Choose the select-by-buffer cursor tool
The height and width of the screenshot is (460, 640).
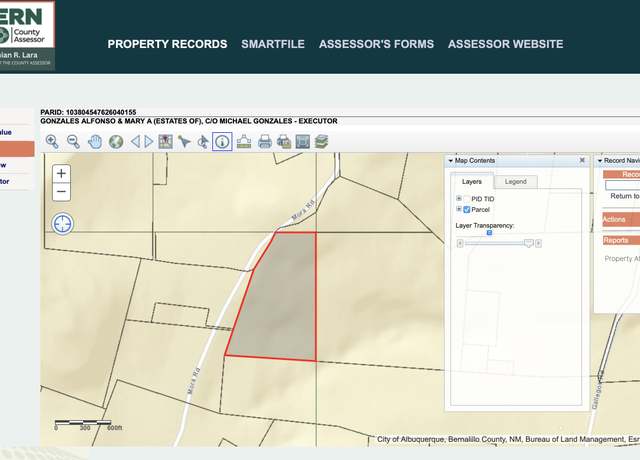point(203,142)
